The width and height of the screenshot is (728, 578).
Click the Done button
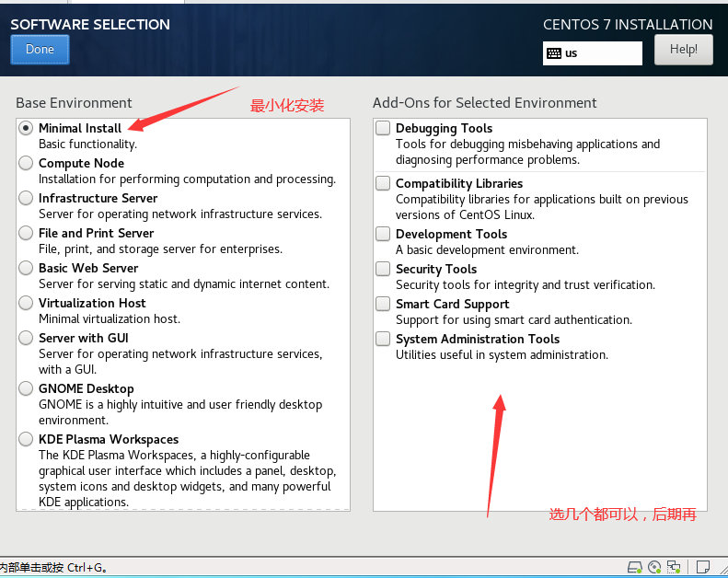pos(40,49)
